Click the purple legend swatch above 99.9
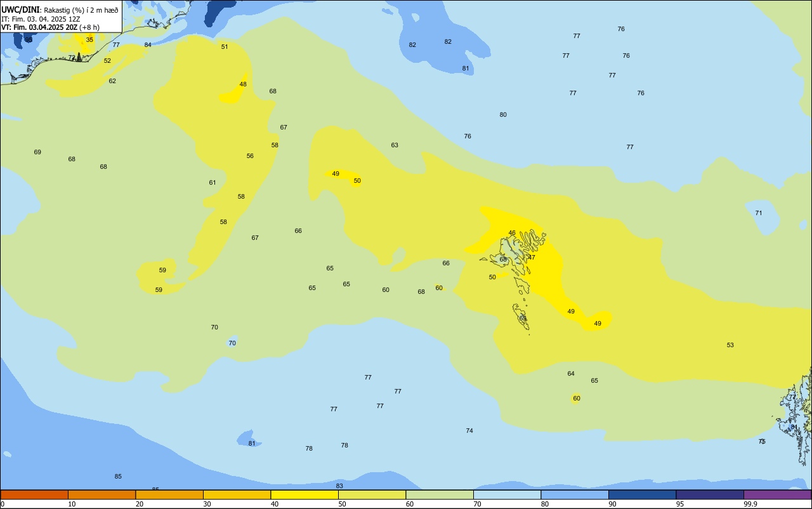This screenshot has height=509, width=812. point(777,494)
